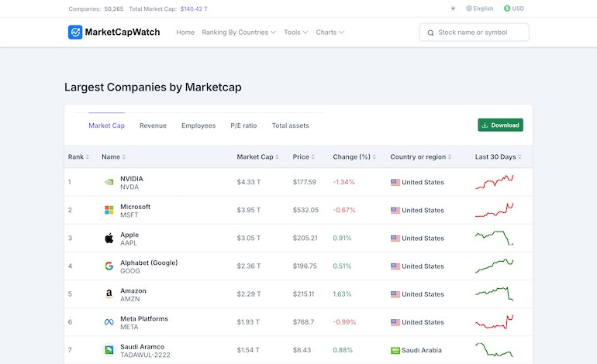This screenshot has height=364, width=597.
Task: Sort by Country or region header
Action: (x=421, y=156)
